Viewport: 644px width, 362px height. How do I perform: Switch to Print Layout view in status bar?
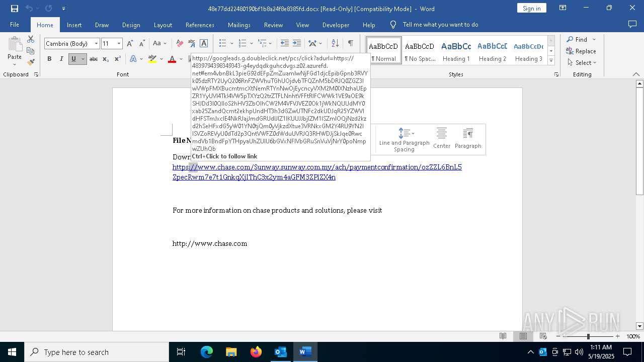[523, 336]
